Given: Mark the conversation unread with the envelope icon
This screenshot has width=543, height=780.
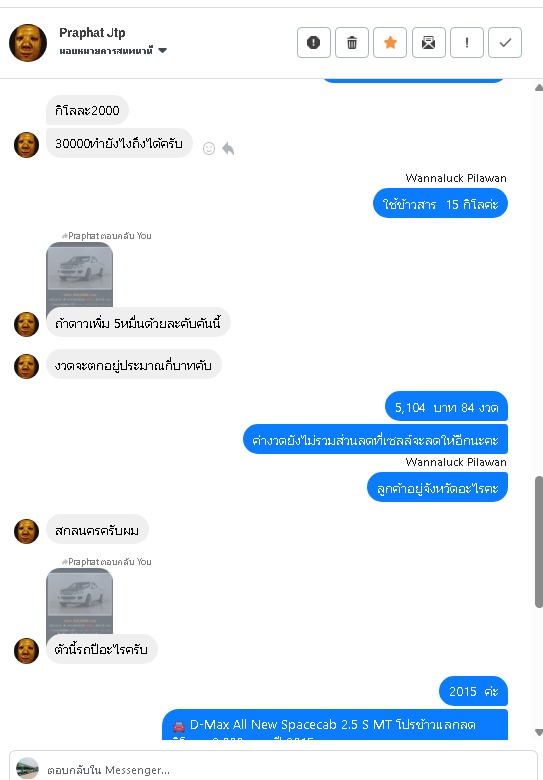Looking at the screenshot, I should 429,43.
